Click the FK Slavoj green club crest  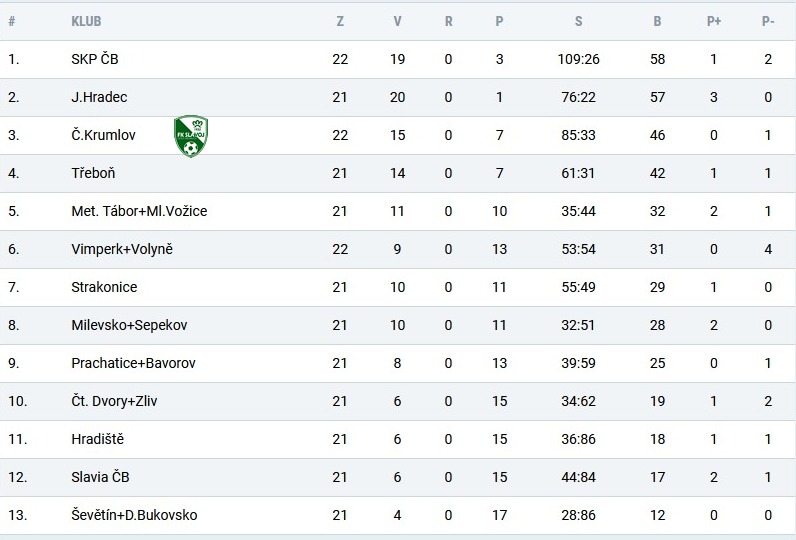click(191, 136)
